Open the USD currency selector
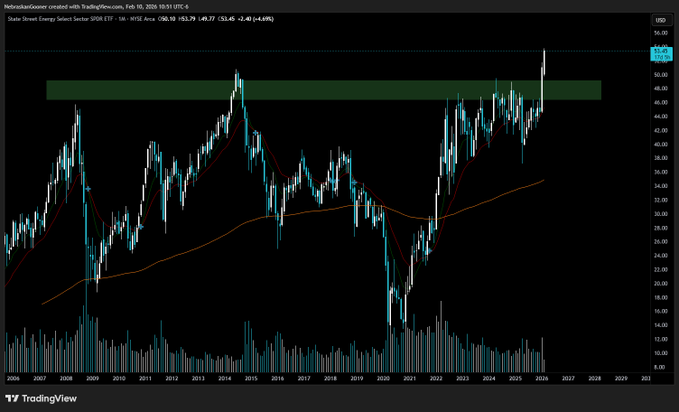Image resolution: width=679 pixels, height=412 pixels. [660, 20]
